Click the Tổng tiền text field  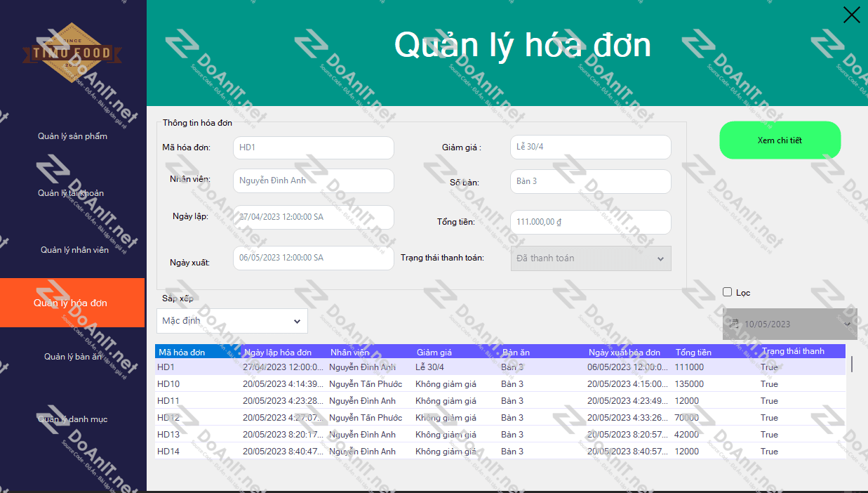pos(590,222)
